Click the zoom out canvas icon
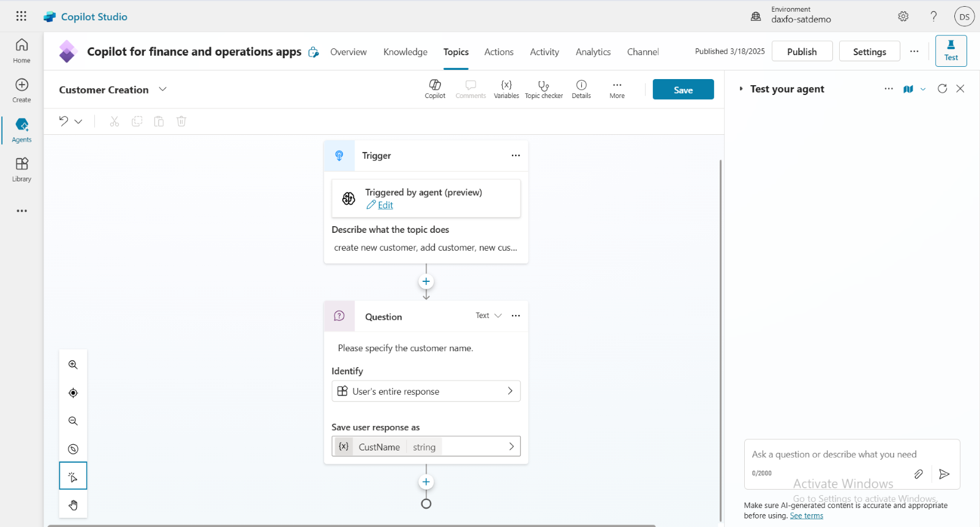The height and width of the screenshot is (527, 980). click(73, 421)
